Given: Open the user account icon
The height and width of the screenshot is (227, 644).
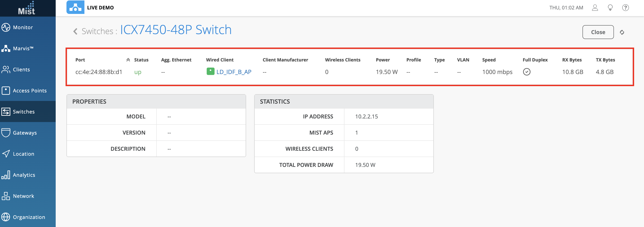Looking at the screenshot, I should (x=595, y=8).
